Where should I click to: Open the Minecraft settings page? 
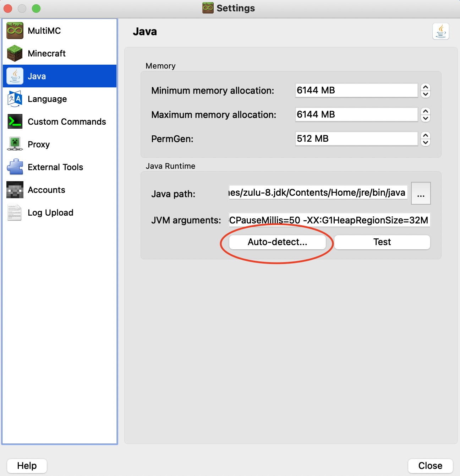(60, 53)
